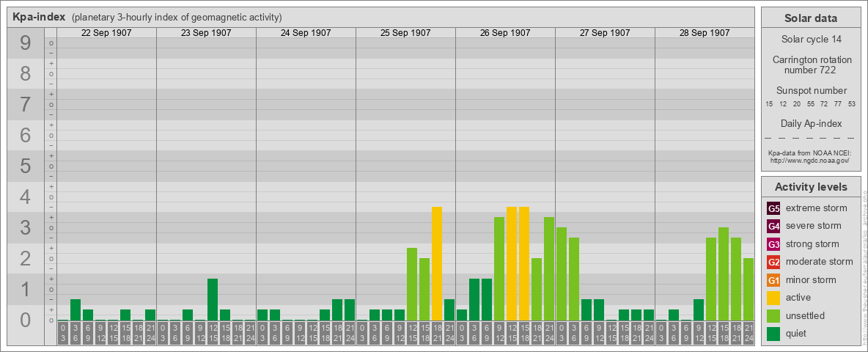Screen dimensions: 868x352
Task: Click the Activity levels heading
Action: pyautogui.click(x=810, y=187)
